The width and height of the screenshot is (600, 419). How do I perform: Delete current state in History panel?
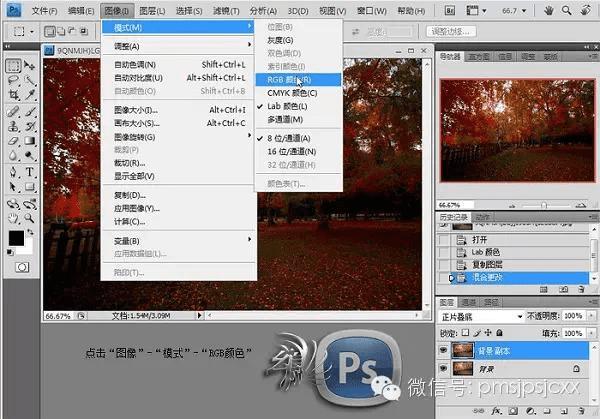pos(581,289)
